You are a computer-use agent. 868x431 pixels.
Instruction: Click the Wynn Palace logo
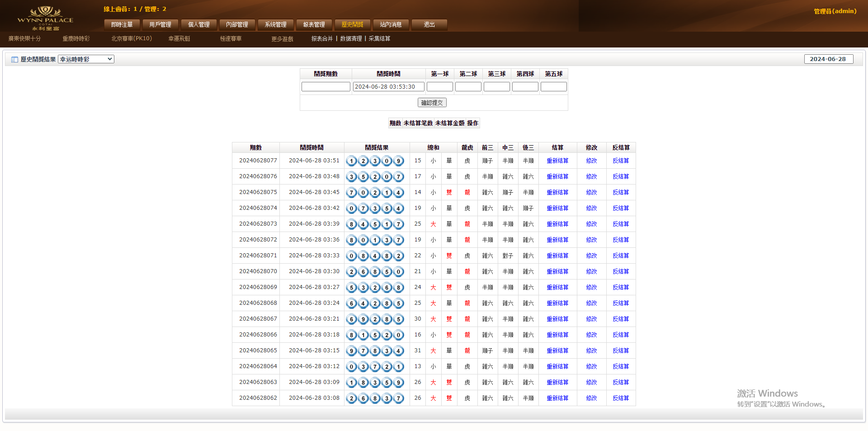(45, 18)
